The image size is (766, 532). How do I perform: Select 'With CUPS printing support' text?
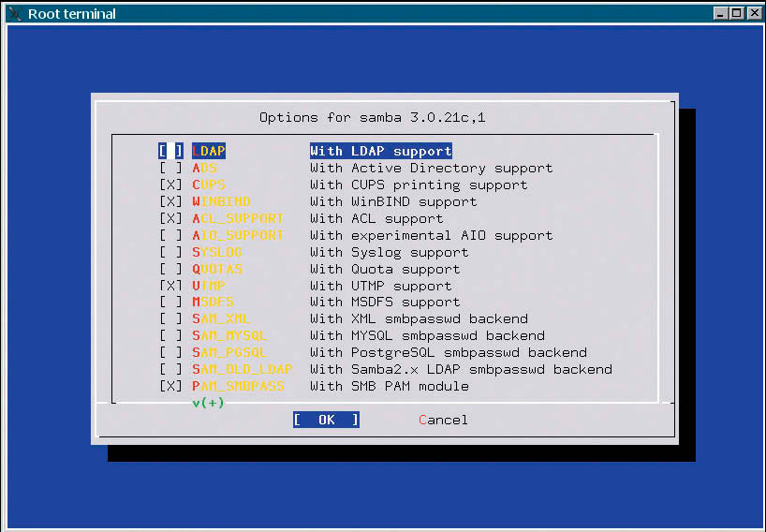pos(419,185)
